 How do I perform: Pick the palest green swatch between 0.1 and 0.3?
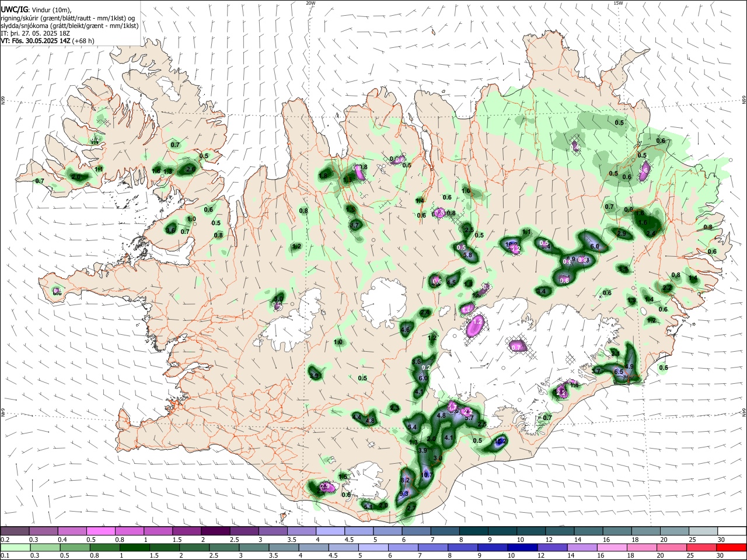pyautogui.click(x=15, y=548)
